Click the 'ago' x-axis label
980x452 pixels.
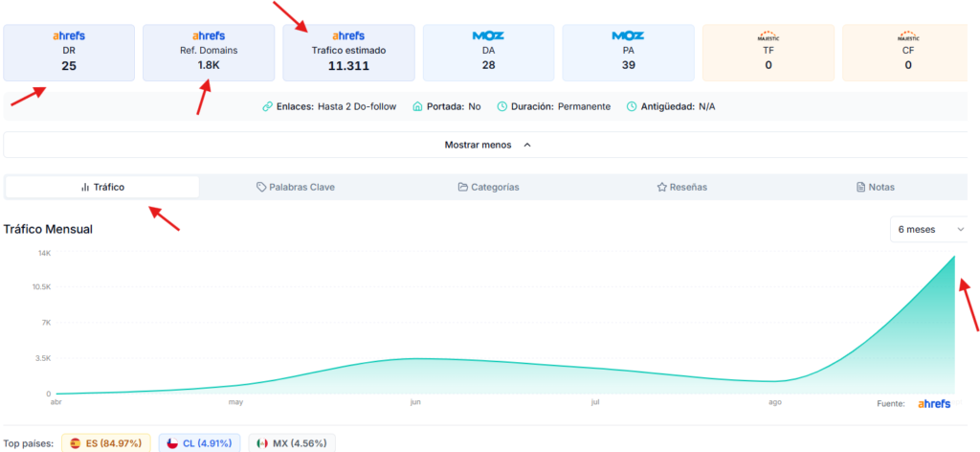pos(775,402)
